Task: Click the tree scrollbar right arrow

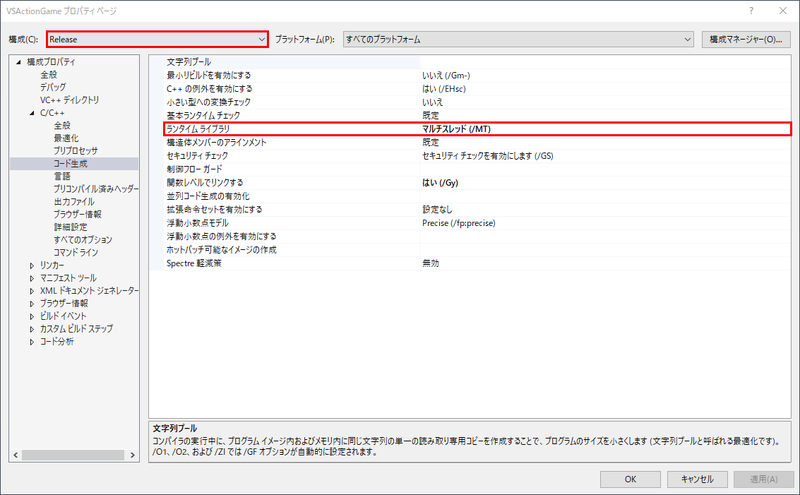Action: [133, 455]
